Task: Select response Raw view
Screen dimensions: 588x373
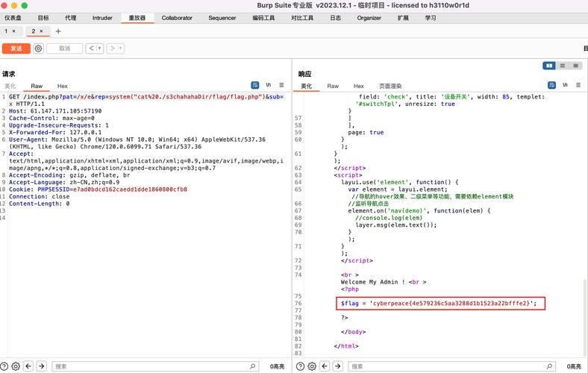Action: 333,87
